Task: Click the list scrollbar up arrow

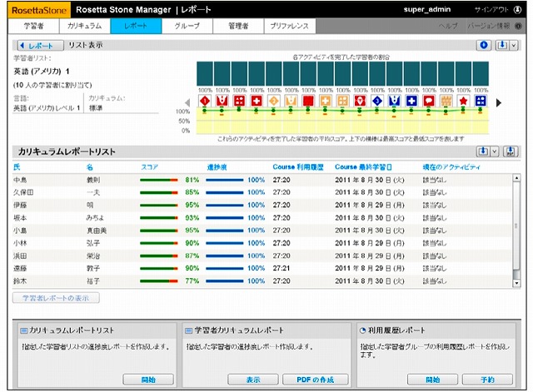Action: [516, 178]
